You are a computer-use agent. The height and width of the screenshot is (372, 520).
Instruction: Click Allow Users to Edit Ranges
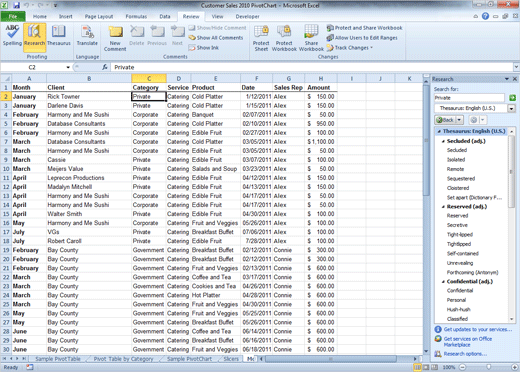coord(362,38)
